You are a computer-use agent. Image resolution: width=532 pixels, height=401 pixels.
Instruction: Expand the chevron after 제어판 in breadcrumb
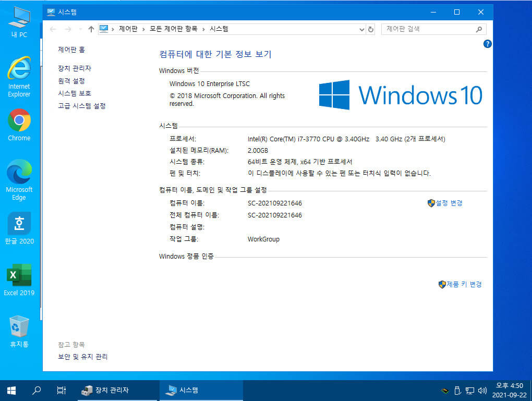[143, 29]
